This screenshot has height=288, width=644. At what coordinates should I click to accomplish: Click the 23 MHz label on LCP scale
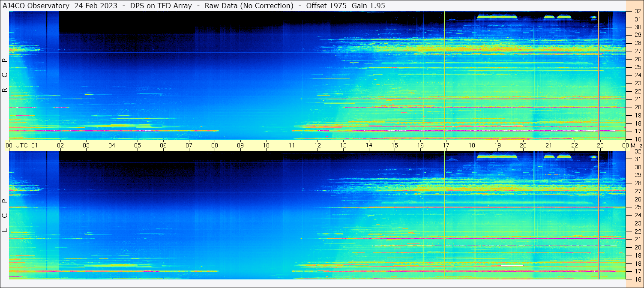pyautogui.click(x=638, y=223)
